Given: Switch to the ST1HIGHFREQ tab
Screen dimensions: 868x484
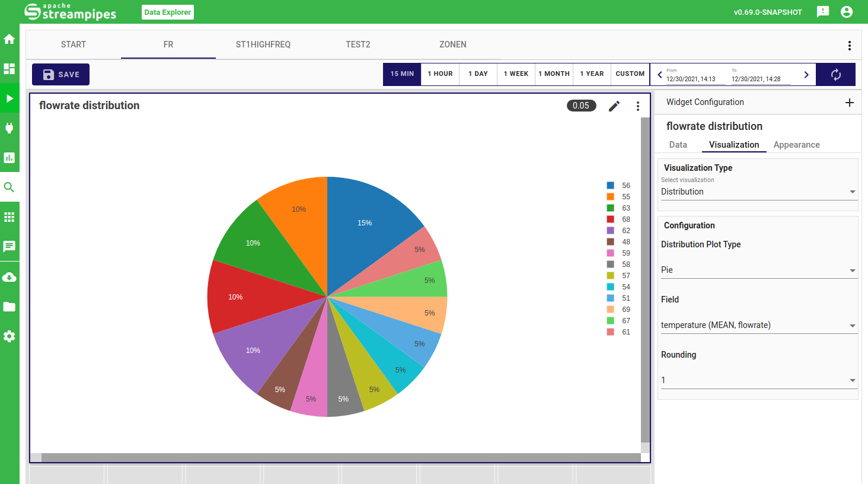Looking at the screenshot, I should tap(263, 44).
